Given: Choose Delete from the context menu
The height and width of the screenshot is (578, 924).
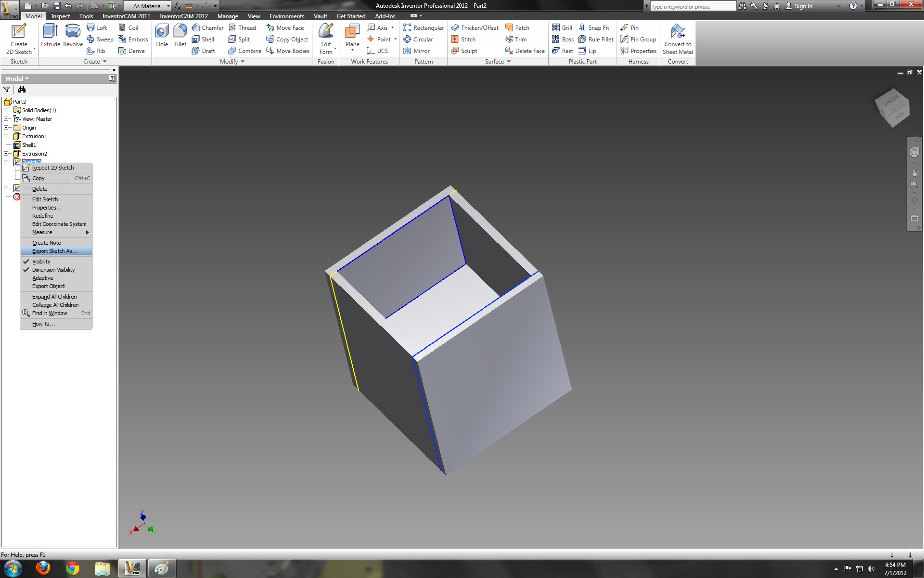Looking at the screenshot, I should 56,189.
